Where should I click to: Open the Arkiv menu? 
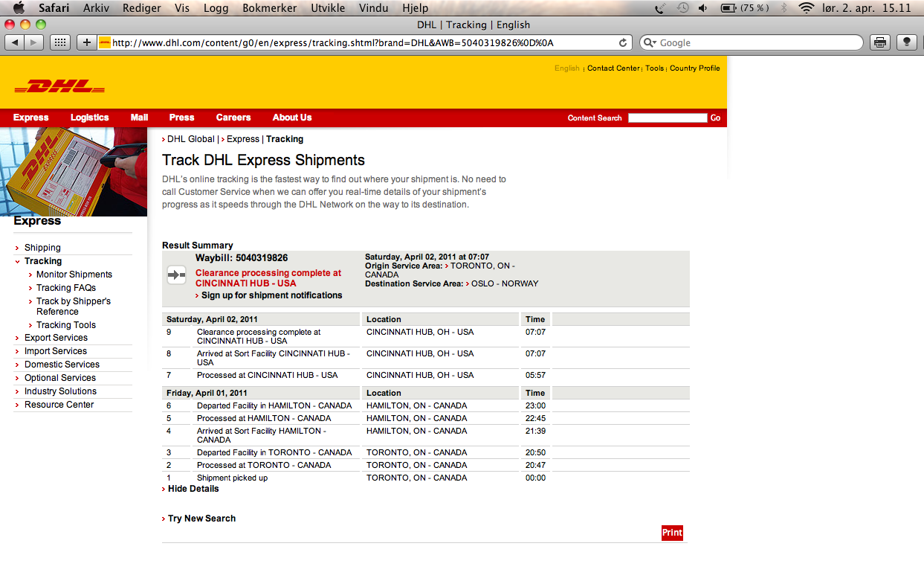(x=95, y=8)
